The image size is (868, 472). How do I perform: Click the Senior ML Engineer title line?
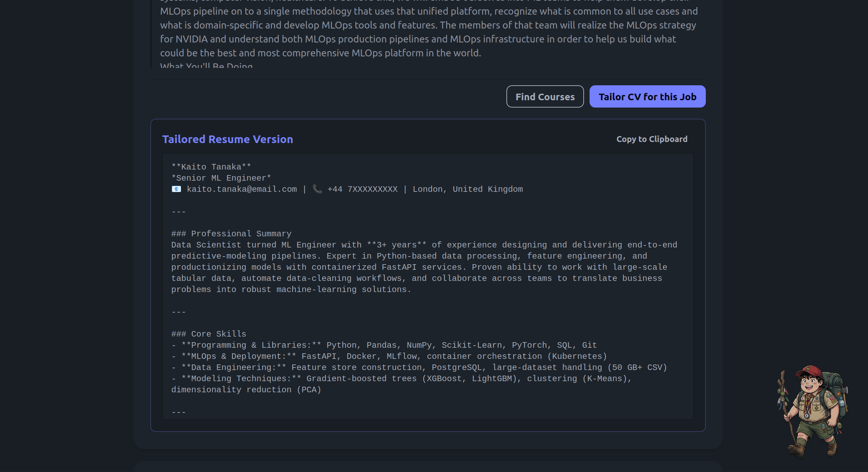(x=221, y=178)
